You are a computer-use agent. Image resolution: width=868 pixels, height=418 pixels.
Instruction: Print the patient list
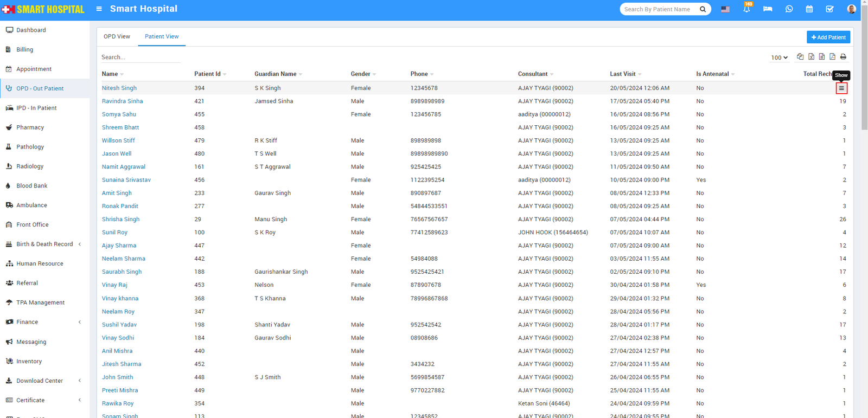[843, 57]
